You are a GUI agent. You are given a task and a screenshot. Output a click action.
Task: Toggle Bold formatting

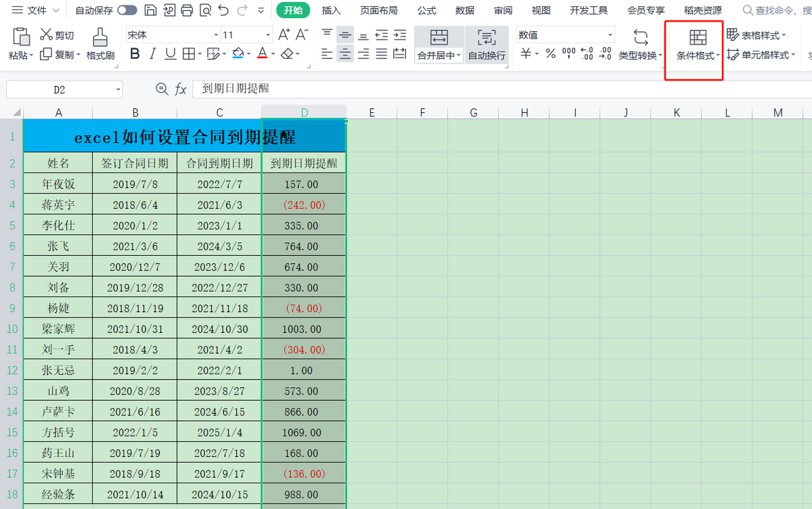pos(135,54)
